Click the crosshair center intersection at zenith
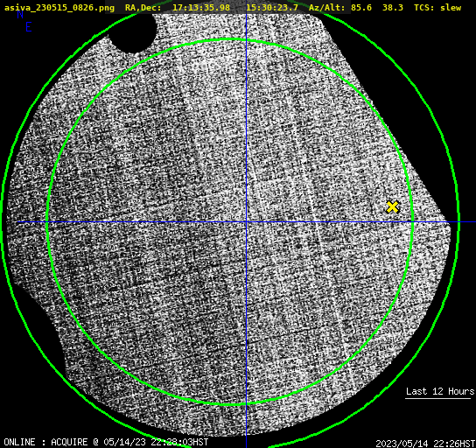The height and width of the screenshot is (448, 476). tap(246, 222)
